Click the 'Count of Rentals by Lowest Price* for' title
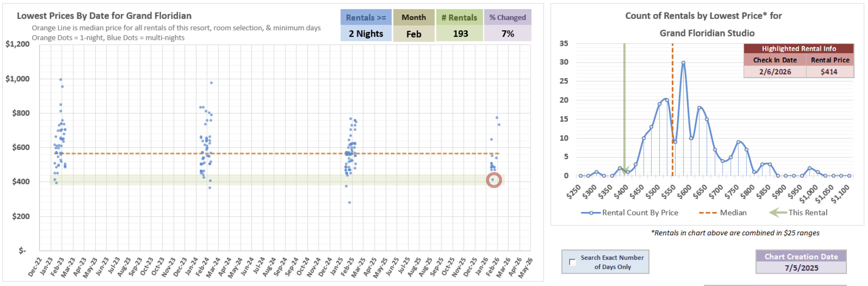 (704, 16)
